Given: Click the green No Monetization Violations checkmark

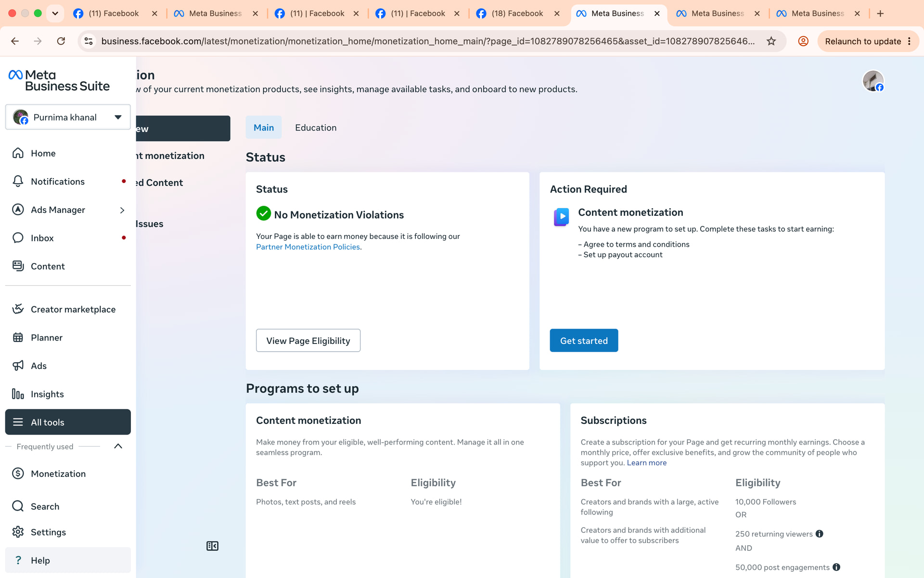Looking at the screenshot, I should (264, 213).
